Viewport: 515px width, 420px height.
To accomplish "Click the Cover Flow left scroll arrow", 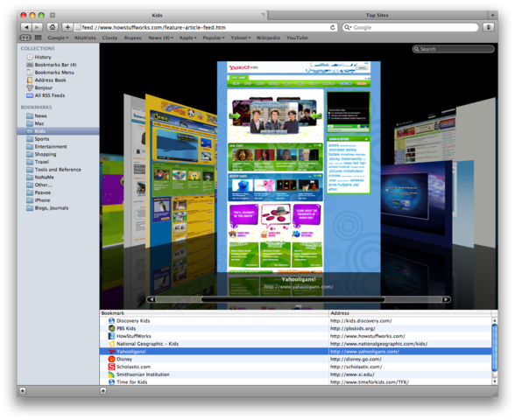I will pos(151,299).
